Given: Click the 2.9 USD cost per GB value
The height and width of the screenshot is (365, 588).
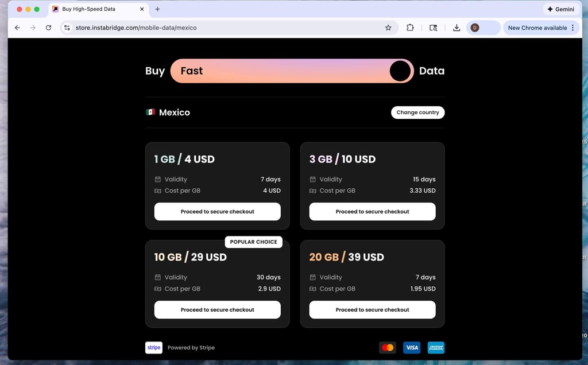Looking at the screenshot, I should click(x=269, y=289).
